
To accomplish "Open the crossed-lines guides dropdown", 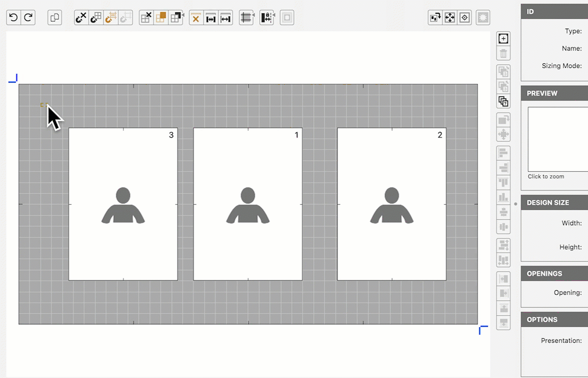I will 247,18.
